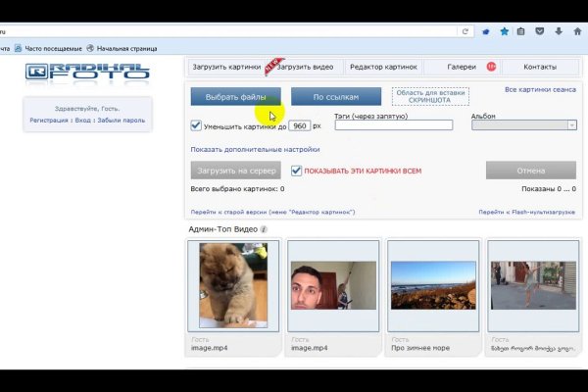Open the Контакты tab

coord(539,68)
